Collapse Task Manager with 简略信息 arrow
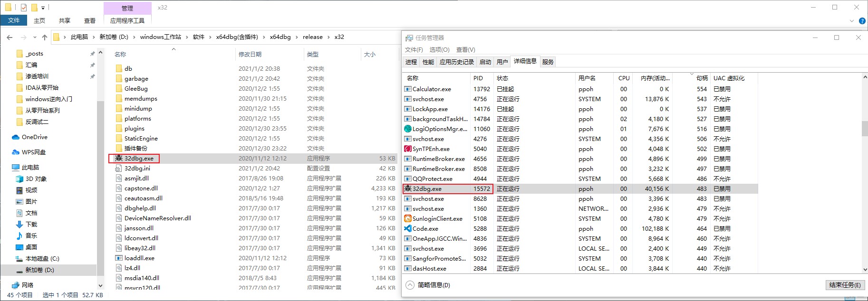 410,285
